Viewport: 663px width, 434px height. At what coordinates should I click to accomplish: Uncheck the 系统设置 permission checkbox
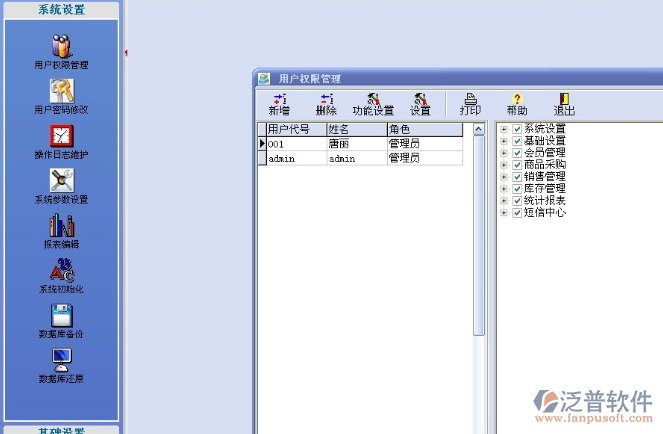[x=517, y=129]
